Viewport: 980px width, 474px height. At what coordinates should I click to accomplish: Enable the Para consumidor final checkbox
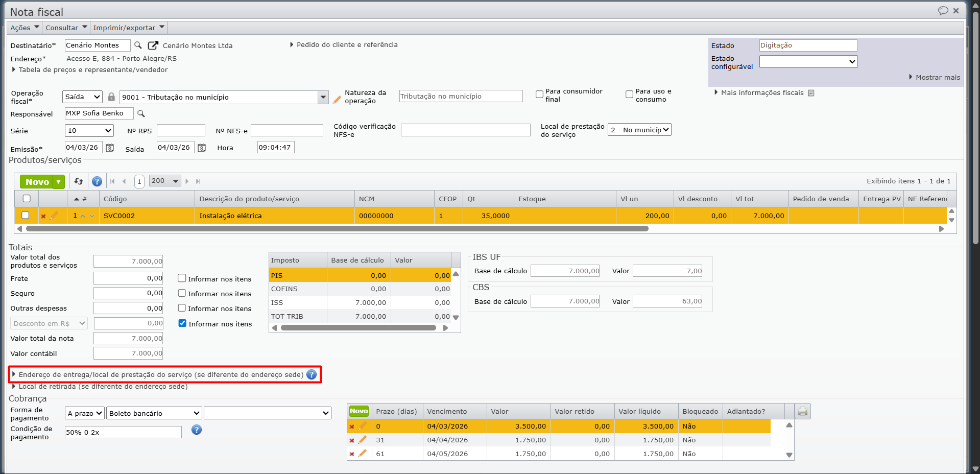coord(539,94)
